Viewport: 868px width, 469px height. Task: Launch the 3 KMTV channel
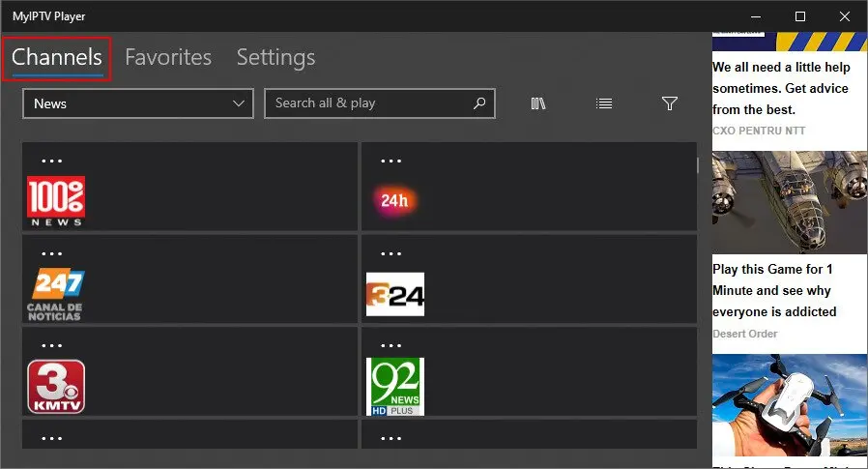click(56, 387)
